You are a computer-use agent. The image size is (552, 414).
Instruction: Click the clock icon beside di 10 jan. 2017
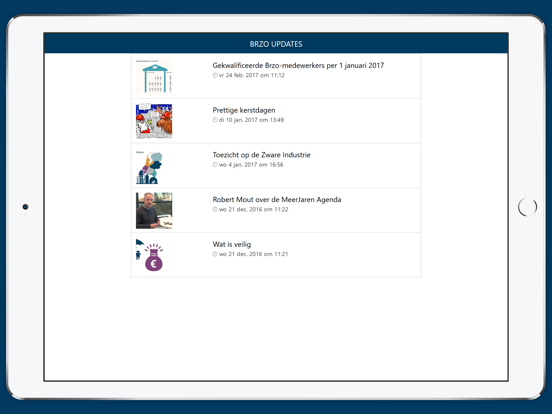pos(215,120)
